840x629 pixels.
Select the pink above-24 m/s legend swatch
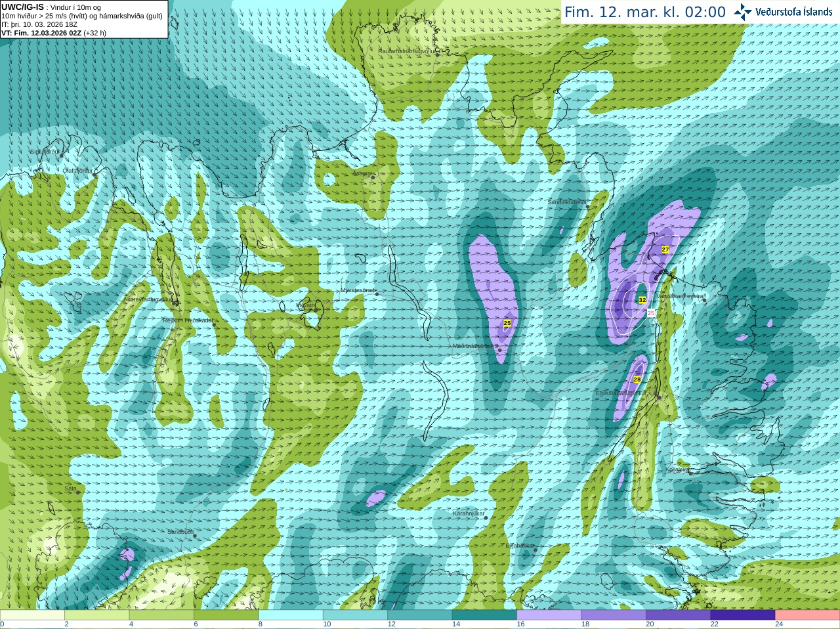pos(808,615)
